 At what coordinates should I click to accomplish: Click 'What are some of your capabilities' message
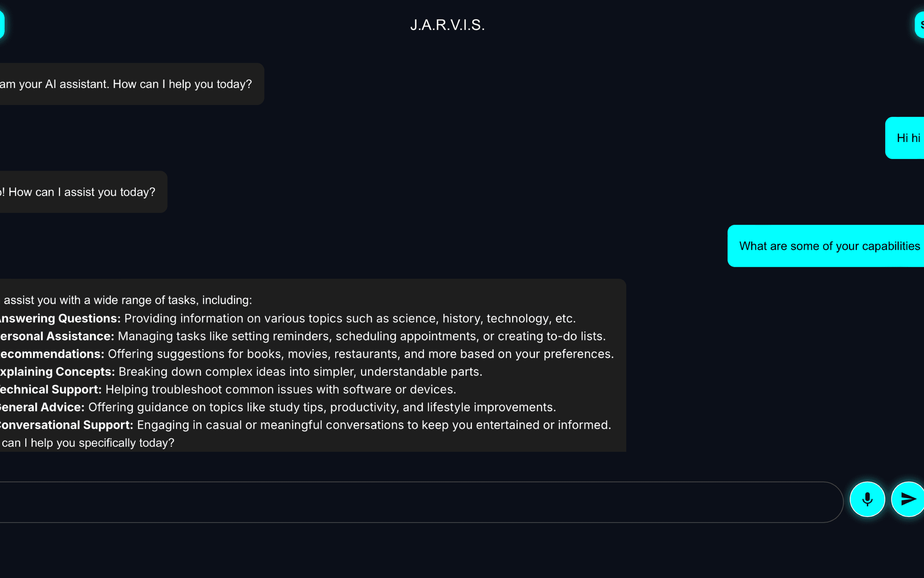click(826, 246)
